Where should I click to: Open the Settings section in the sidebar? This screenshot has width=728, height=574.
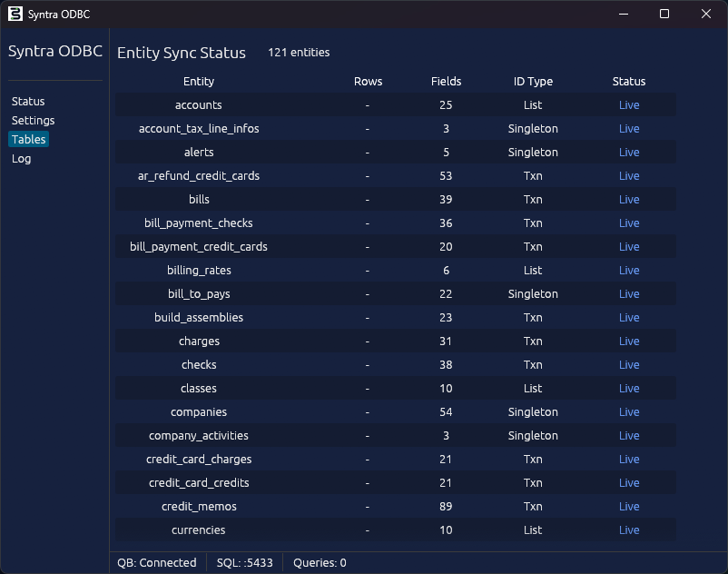[33, 120]
